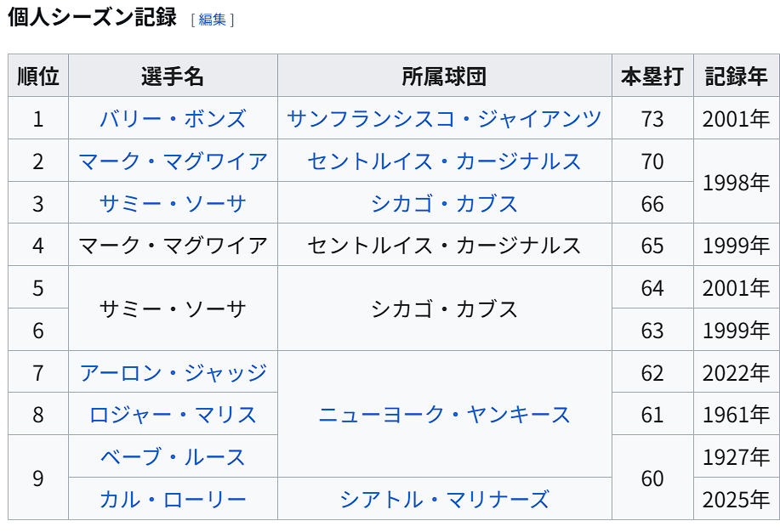This screenshot has width=780, height=532.
Task: Open the linked サミー・ソーサ player entry
Action: point(173,203)
